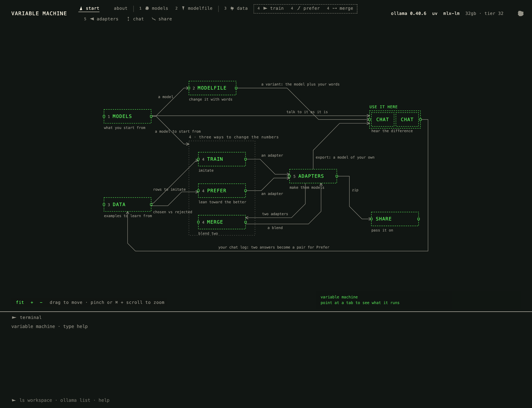The height and width of the screenshot is (408, 532).
Task: Select the SHARE node
Action: pos(395,219)
